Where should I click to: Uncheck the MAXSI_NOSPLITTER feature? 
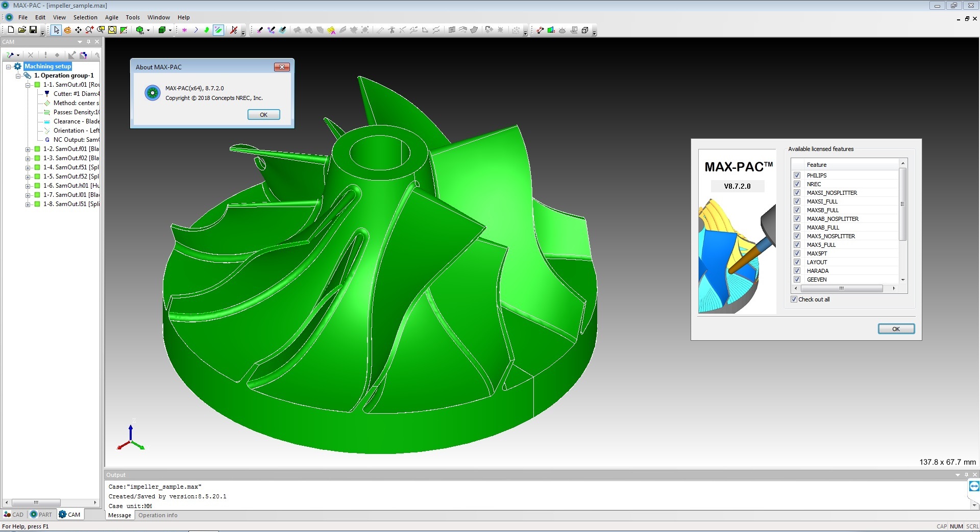pos(797,193)
